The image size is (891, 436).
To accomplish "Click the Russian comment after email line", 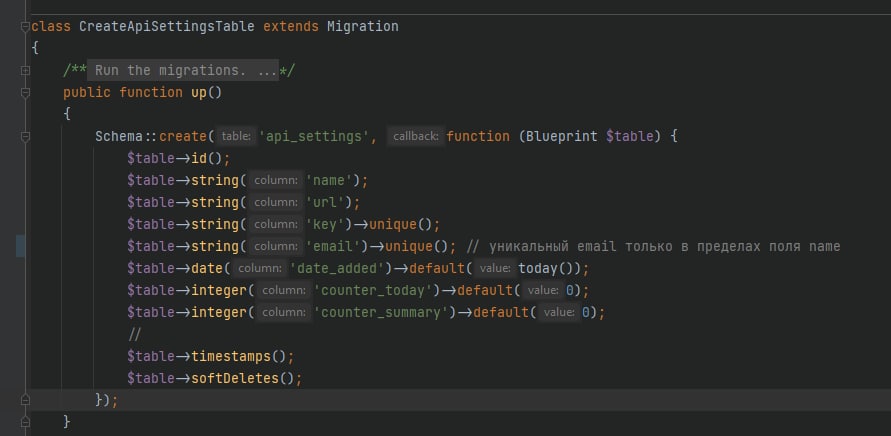I will pos(653,247).
